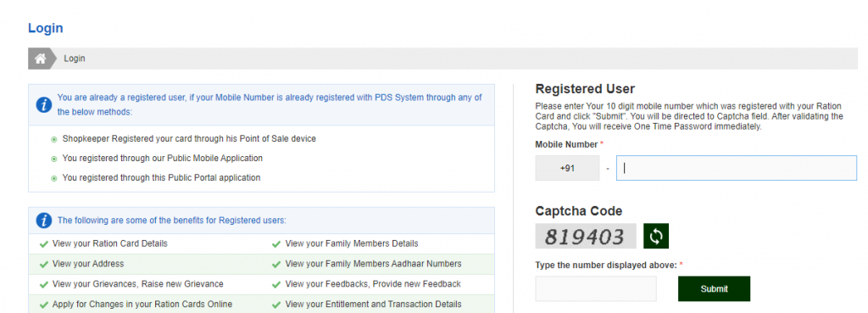Click checkmark beside View your Address
The height and width of the screenshot is (313, 868).
tap(44, 265)
